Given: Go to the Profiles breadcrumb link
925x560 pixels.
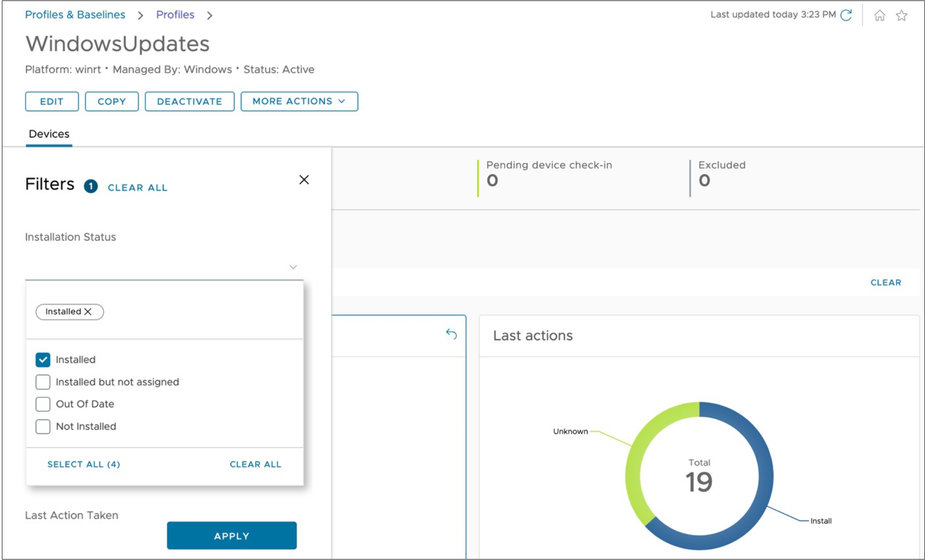Looking at the screenshot, I should coord(175,15).
